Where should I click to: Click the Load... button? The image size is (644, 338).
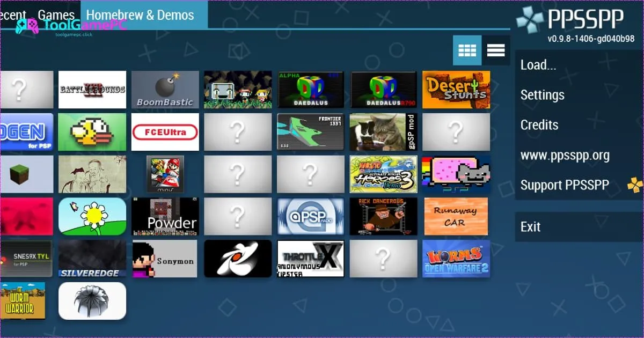click(x=538, y=65)
